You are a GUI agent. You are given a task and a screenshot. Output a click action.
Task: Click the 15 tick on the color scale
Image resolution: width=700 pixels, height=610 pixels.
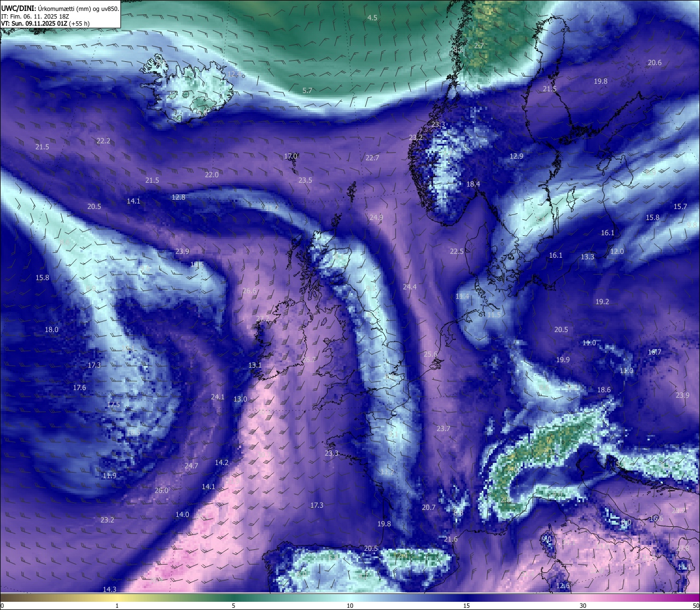tap(466, 606)
